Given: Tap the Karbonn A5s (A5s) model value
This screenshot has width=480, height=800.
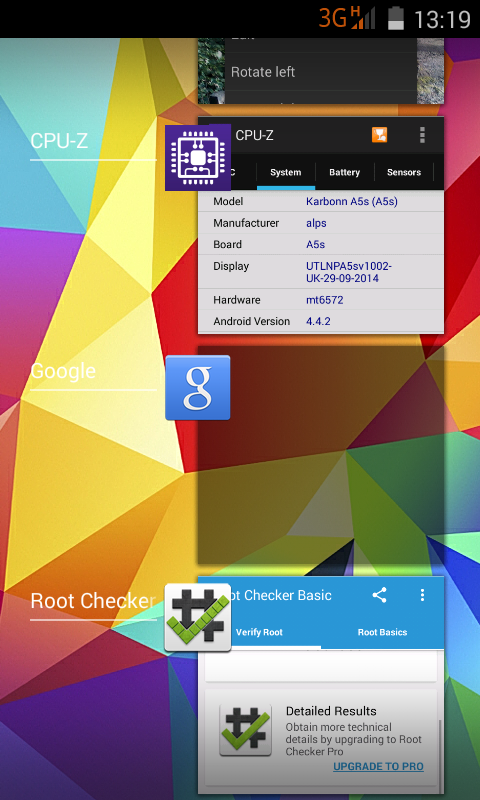Looking at the screenshot, I should tap(351, 202).
